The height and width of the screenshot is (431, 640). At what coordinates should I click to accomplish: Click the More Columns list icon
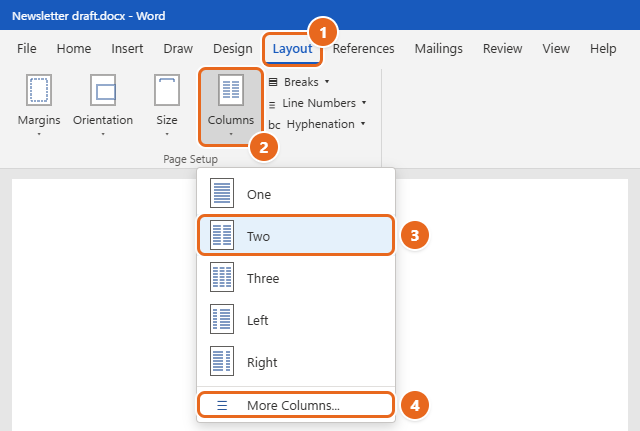point(222,405)
